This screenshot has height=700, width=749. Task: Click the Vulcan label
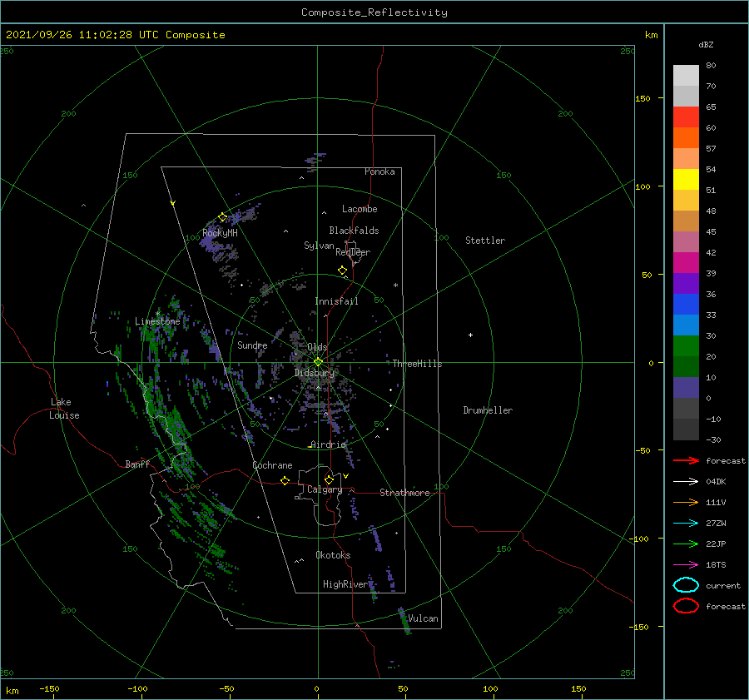(423, 618)
